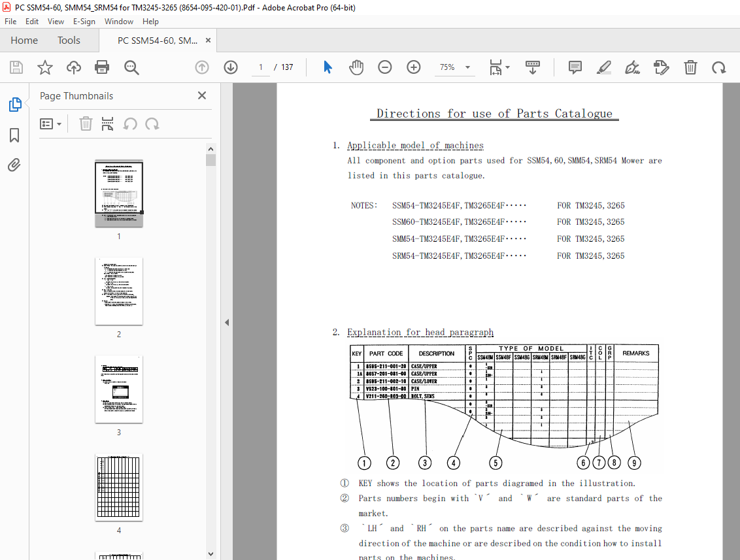Go to previous page arrow
This screenshot has height=560, width=740.
pos(202,67)
